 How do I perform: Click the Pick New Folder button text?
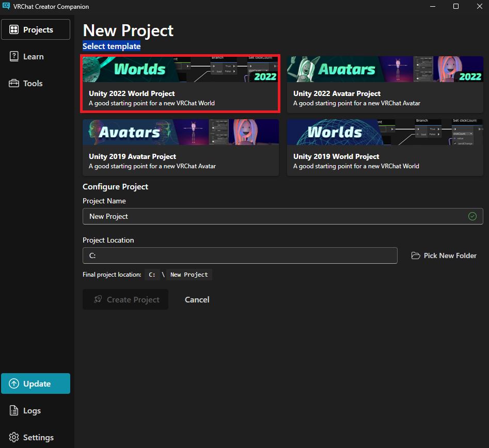coord(450,256)
